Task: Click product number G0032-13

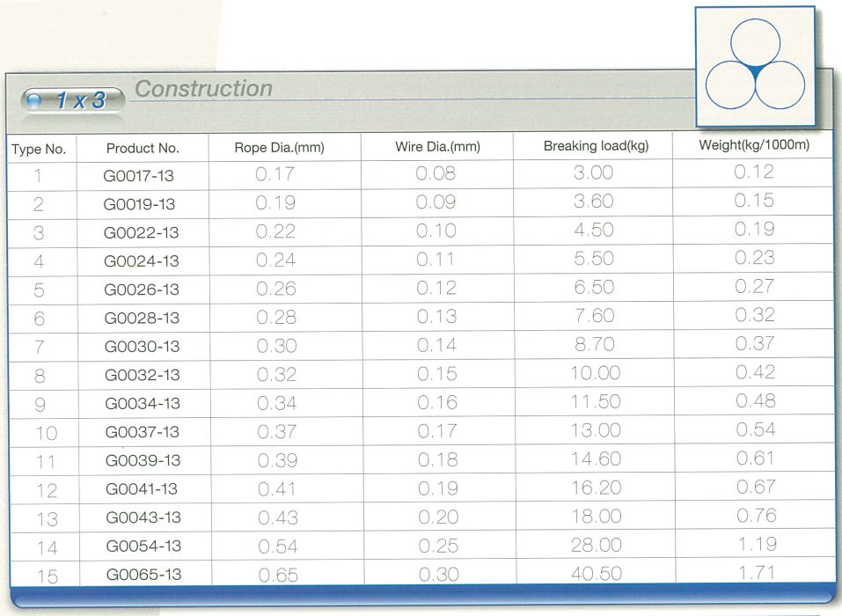Action: coord(143,375)
